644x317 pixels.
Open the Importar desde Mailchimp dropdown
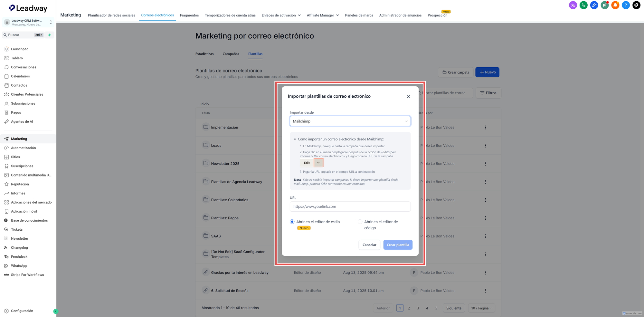coord(350,121)
